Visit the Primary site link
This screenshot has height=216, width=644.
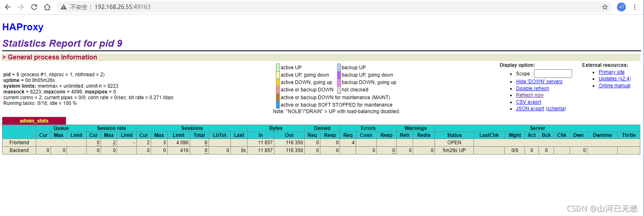tap(612, 72)
